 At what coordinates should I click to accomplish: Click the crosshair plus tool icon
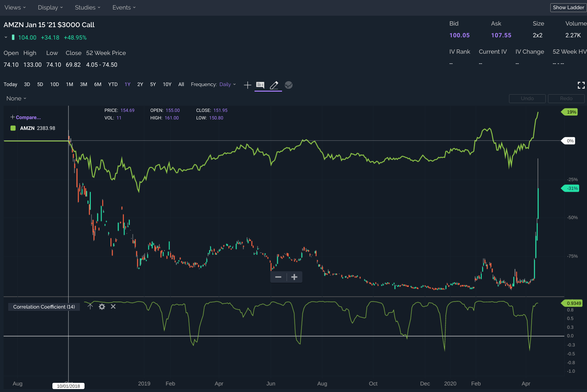click(247, 85)
